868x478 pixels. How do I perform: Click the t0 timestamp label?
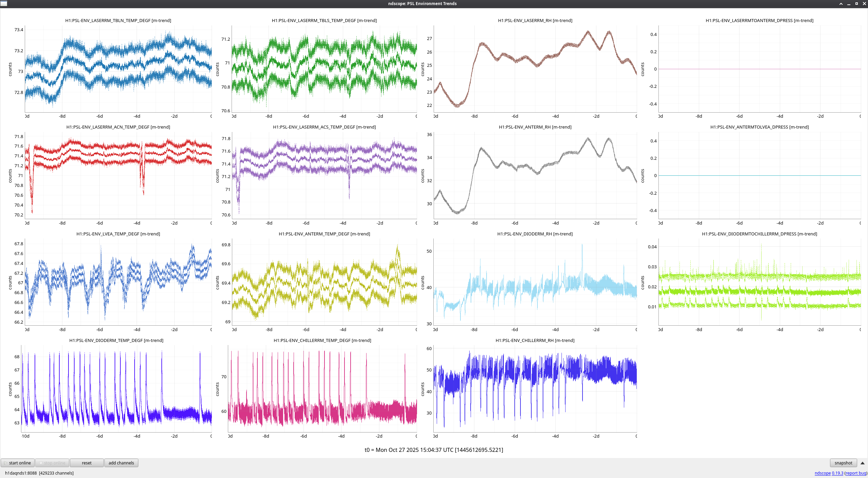(x=434, y=450)
